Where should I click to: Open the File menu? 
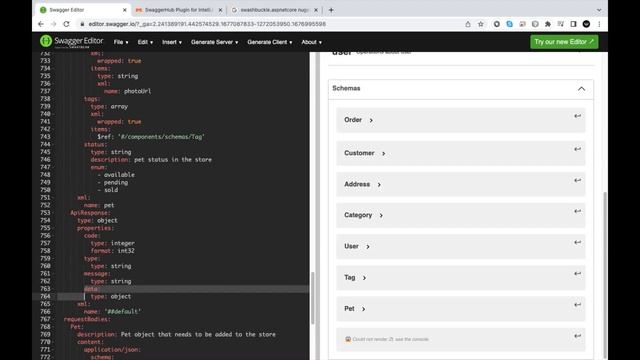coord(121,42)
